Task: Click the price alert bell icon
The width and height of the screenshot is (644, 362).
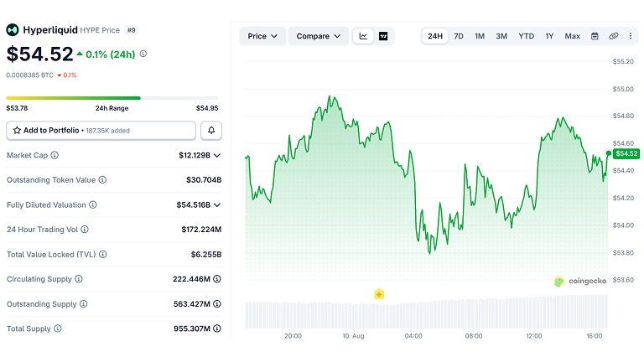Action: (x=211, y=131)
